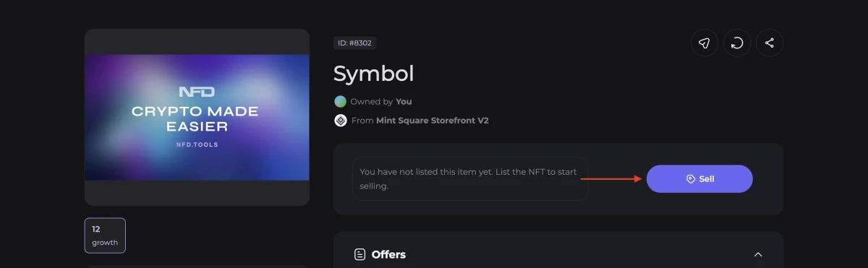Click the Offers list icon
868x268 pixels.
(x=359, y=254)
